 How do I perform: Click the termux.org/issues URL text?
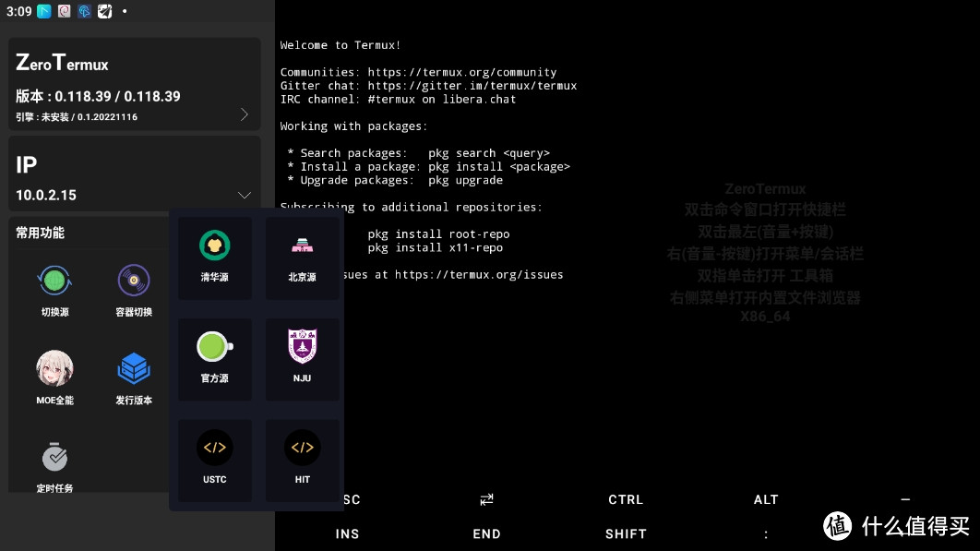point(479,274)
